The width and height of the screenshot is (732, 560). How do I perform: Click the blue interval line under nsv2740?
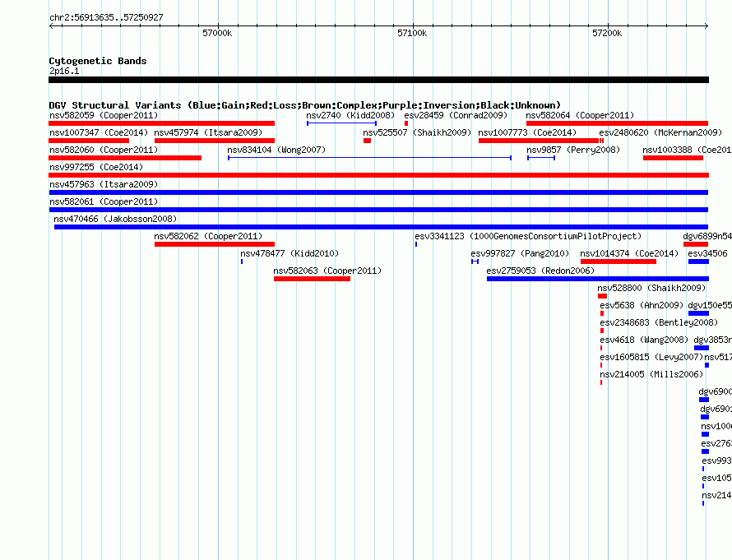tap(341, 123)
